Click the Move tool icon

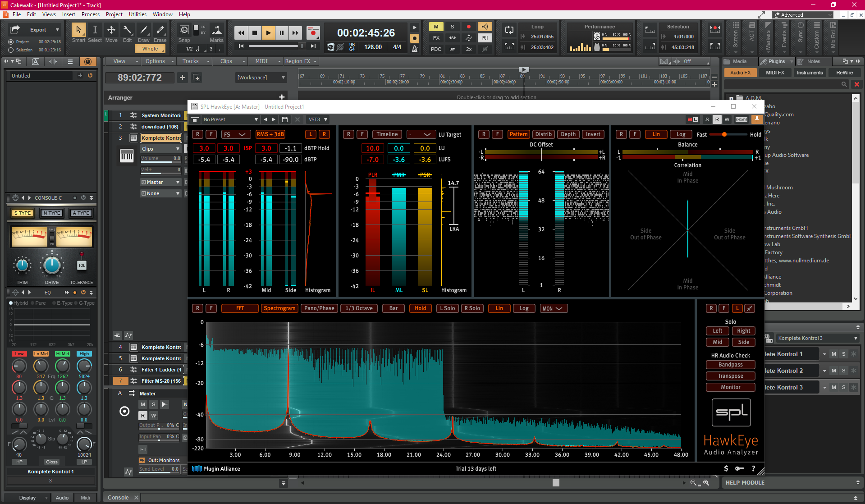click(x=111, y=30)
